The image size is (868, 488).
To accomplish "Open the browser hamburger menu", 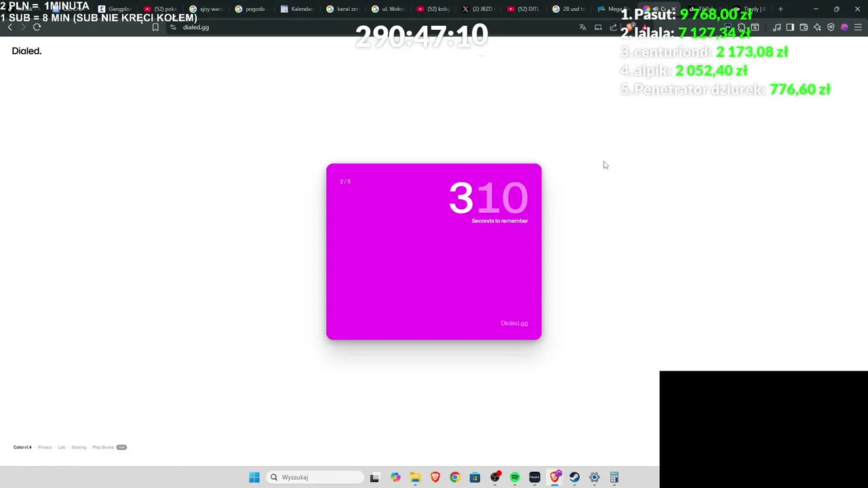I will (x=859, y=27).
